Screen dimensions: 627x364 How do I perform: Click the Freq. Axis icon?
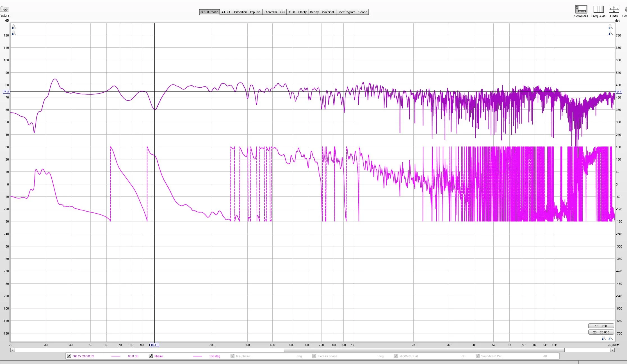(598, 9)
